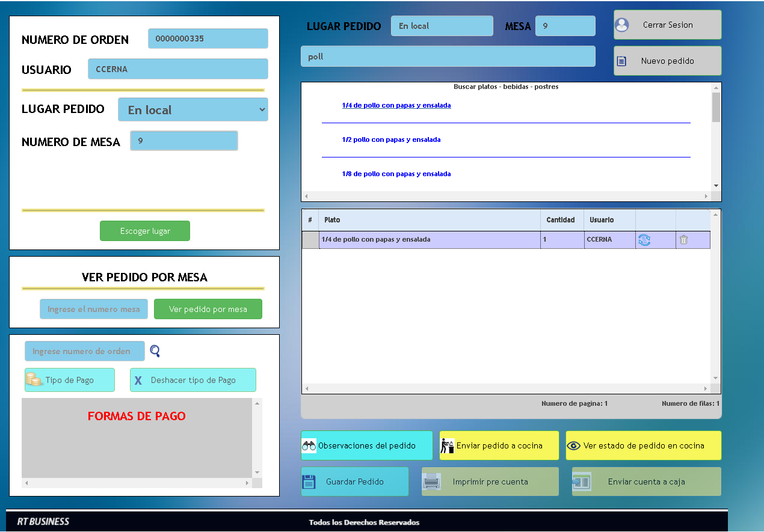
Task: Click the eye icon for kitchen order status
Action: point(574,446)
